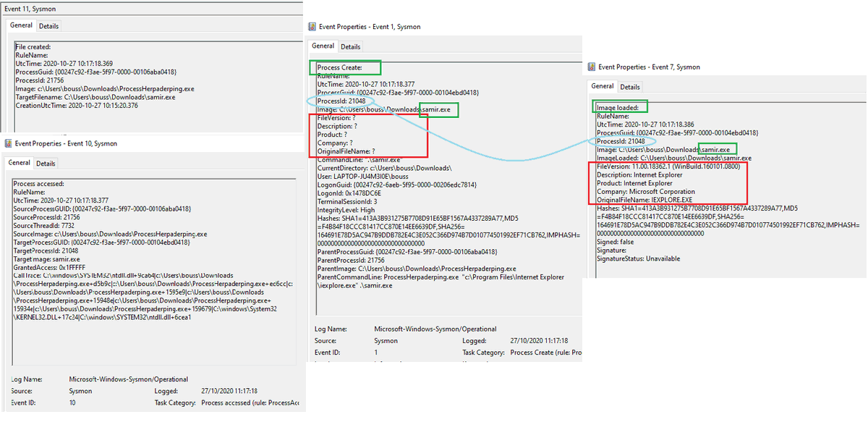The image size is (868, 438).
Task: Click 'Process accessed:' line in Event 10
Action: click(x=38, y=184)
